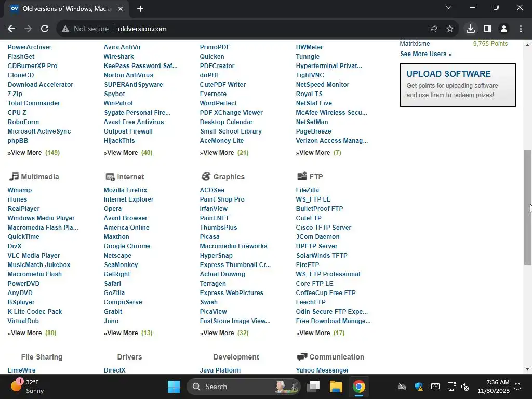Toggle the side panel icon
Viewport: 532px width, 399px height.
point(487,29)
